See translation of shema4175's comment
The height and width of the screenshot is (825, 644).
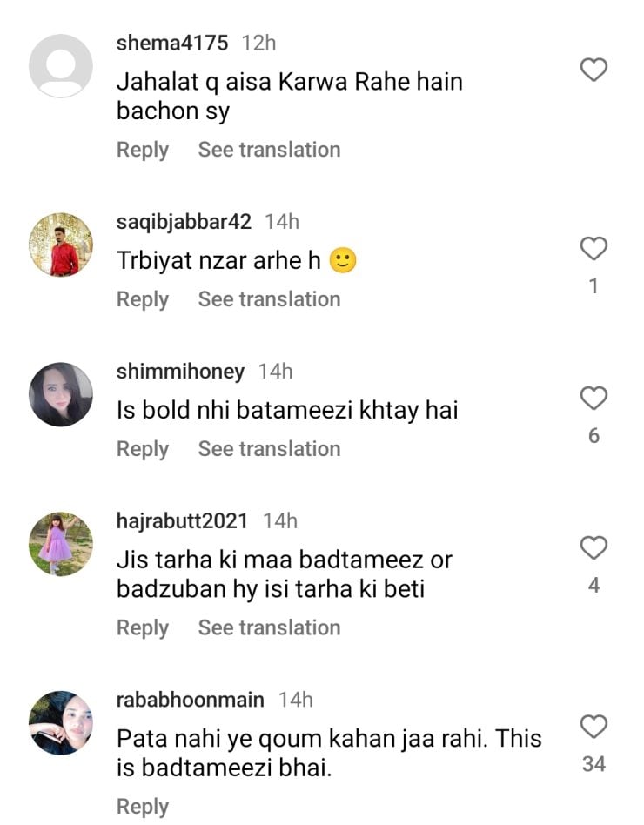coord(269,150)
